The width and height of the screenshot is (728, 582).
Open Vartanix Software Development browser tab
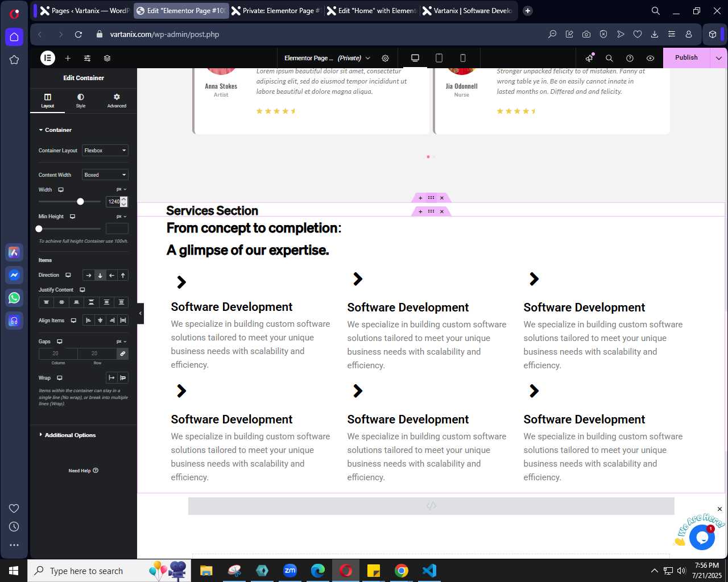(468, 11)
